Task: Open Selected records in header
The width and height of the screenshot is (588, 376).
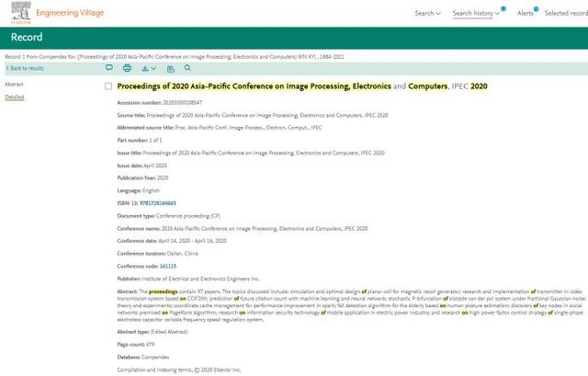Action: pyautogui.click(x=566, y=13)
